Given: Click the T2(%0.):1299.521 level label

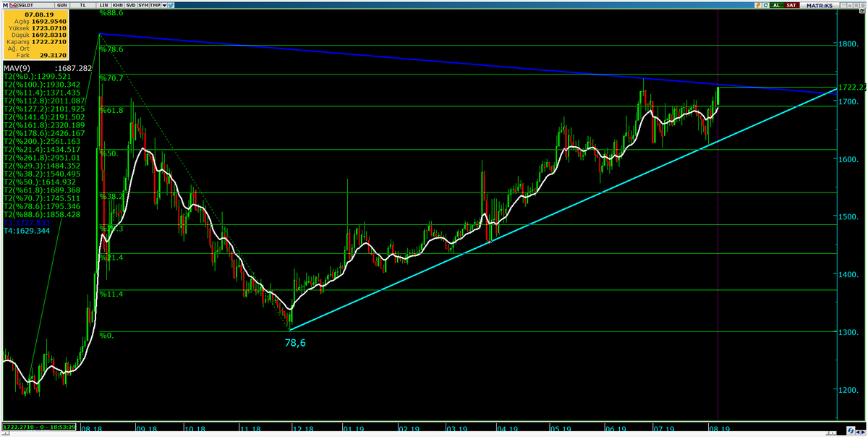Looking at the screenshot, I should point(37,76).
